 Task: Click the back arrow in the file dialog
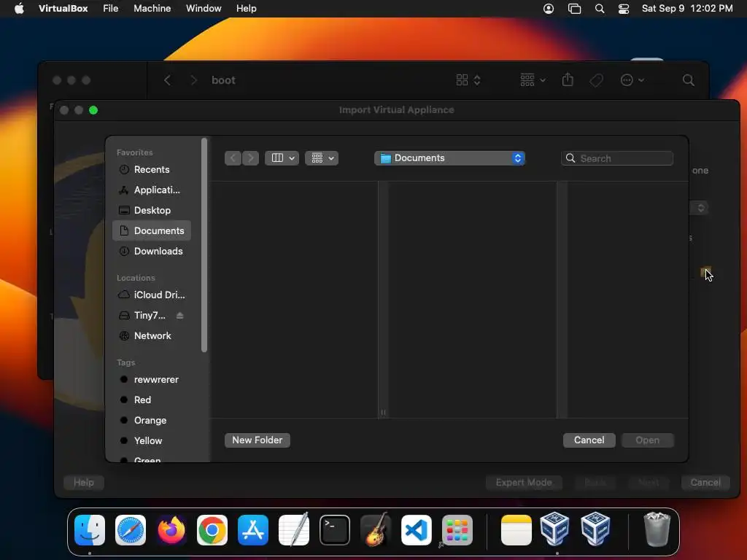(233, 158)
